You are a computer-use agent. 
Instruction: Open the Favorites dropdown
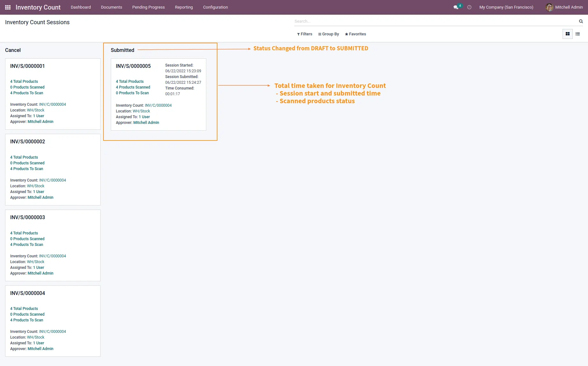[x=356, y=34]
